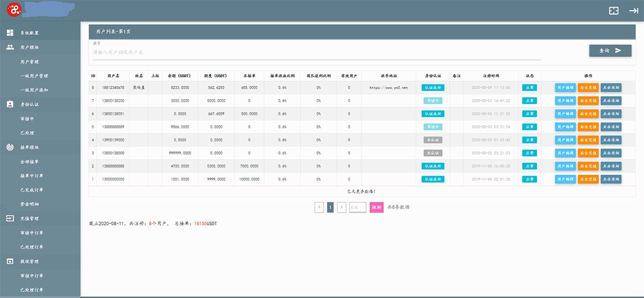Click 用户编辑 for user 18812345678
The width and height of the screenshot is (644, 298).
(x=565, y=88)
